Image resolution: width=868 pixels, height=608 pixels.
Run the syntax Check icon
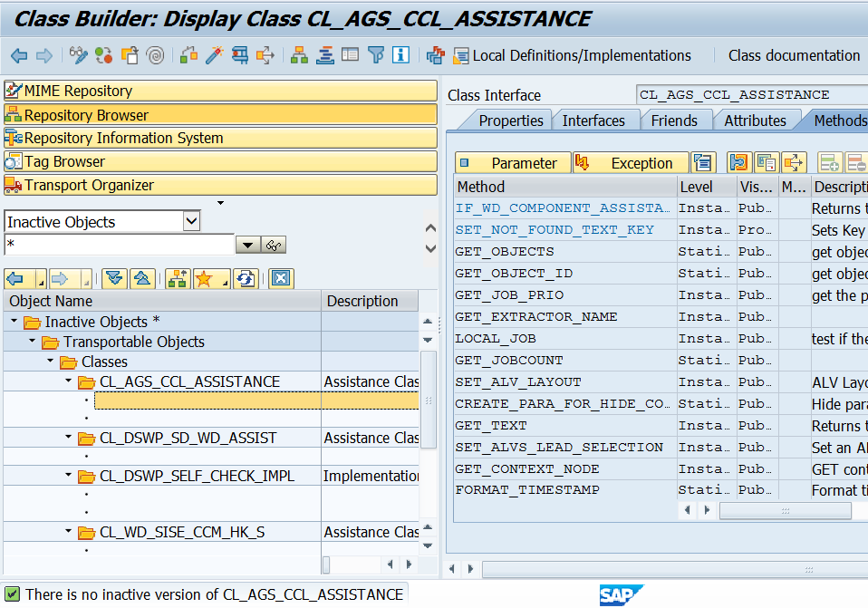click(x=188, y=55)
